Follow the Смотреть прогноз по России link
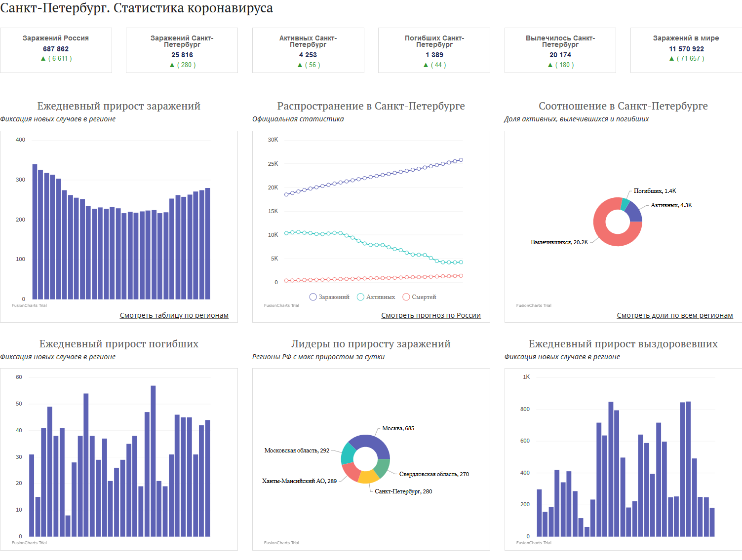Image resolution: width=742 pixels, height=560 pixels. click(431, 315)
